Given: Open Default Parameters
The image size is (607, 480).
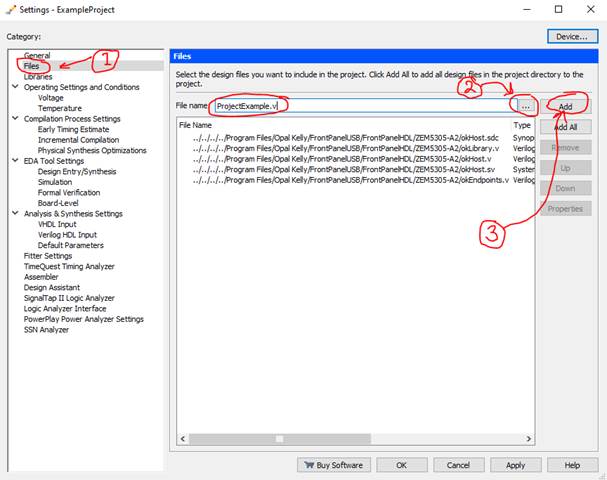Looking at the screenshot, I should tap(70, 245).
